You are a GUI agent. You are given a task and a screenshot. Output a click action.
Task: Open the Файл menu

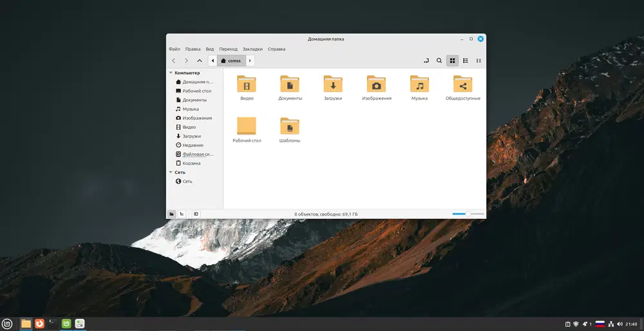click(x=174, y=49)
